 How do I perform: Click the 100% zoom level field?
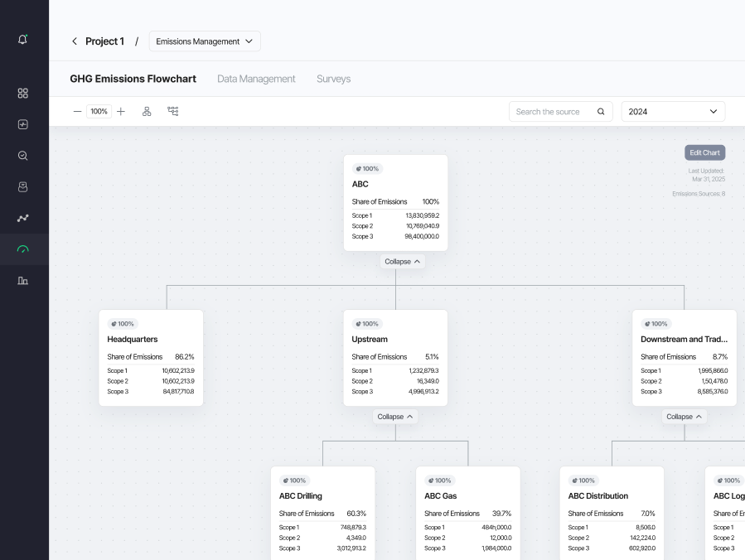click(99, 112)
